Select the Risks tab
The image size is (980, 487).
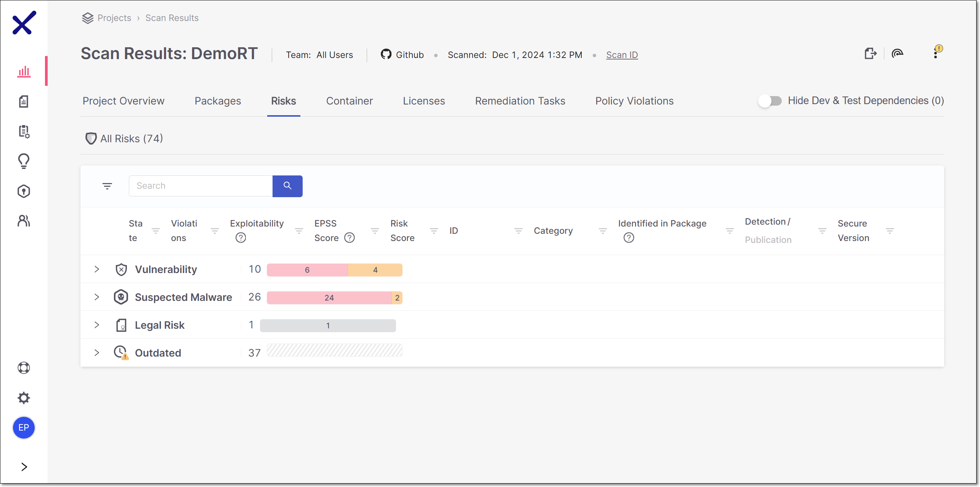click(284, 101)
